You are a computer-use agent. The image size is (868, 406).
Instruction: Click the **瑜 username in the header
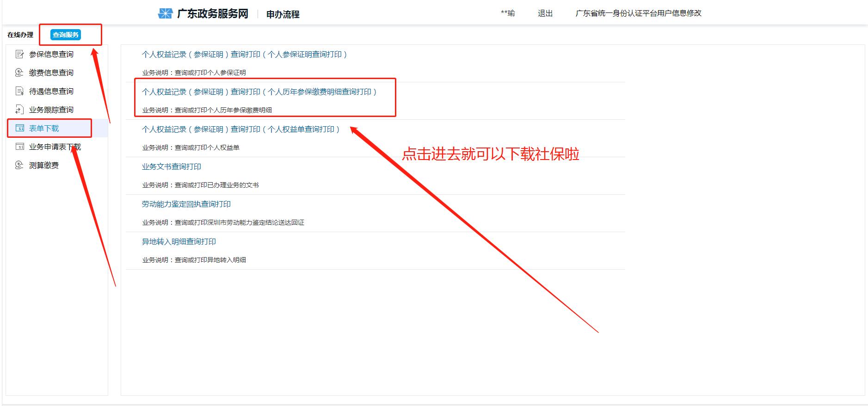click(x=508, y=13)
